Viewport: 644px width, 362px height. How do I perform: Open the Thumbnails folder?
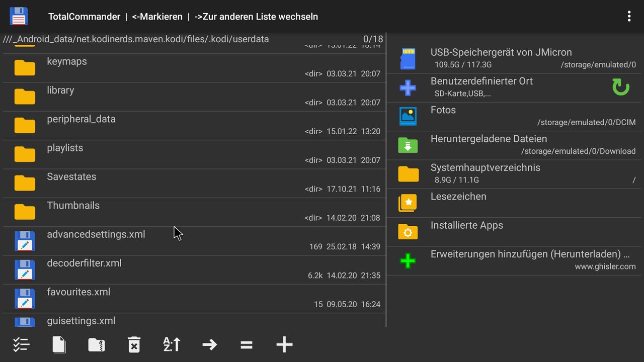[x=194, y=212]
